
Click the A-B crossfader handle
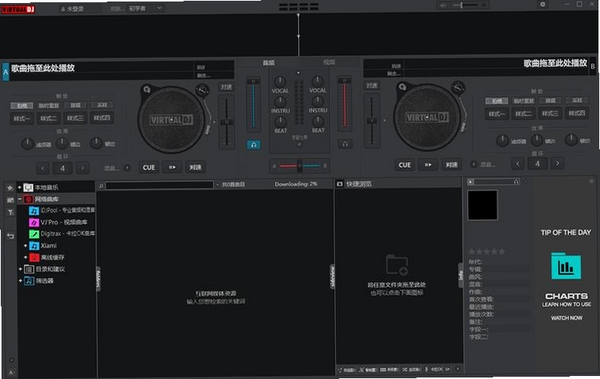coord(300,165)
